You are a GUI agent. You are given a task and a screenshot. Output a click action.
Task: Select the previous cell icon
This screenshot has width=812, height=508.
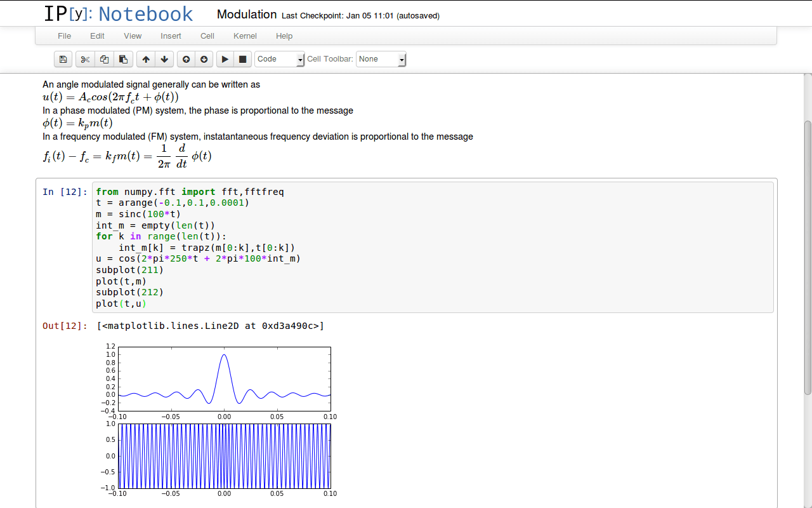coord(185,59)
